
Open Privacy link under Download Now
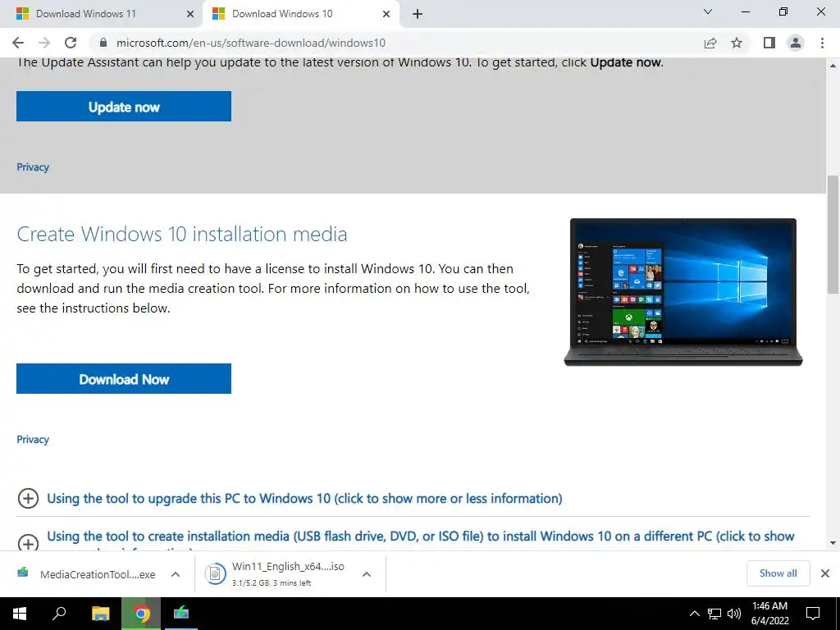[x=33, y=440]
